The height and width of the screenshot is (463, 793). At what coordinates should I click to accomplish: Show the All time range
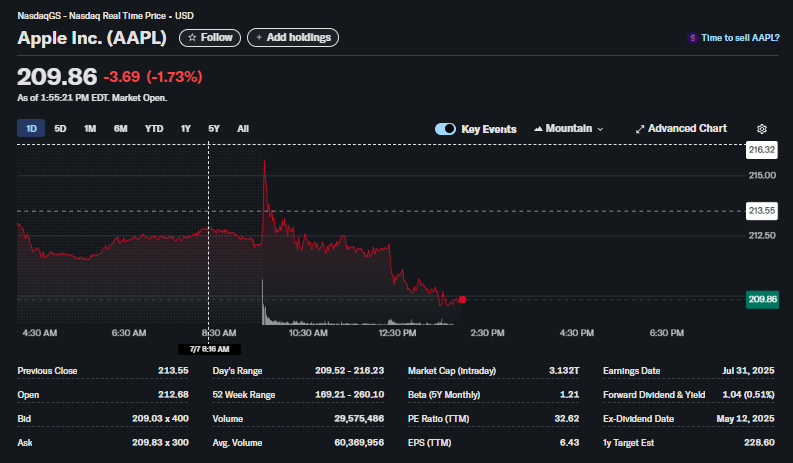[x=243, y=129]
